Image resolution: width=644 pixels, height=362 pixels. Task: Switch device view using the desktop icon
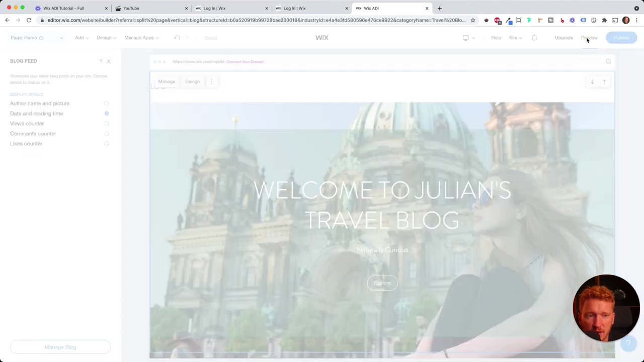tap(466, 38)
